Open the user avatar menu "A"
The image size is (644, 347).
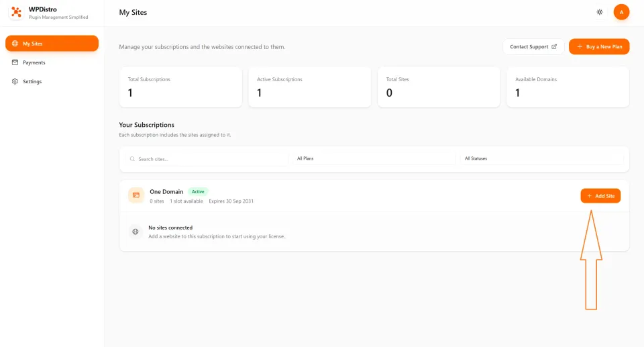pos(621,12)
